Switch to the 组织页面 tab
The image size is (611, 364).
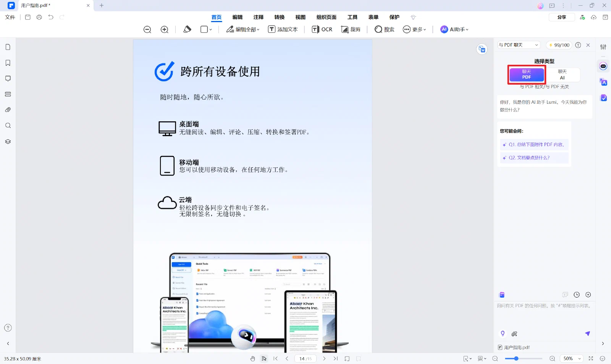327,17
